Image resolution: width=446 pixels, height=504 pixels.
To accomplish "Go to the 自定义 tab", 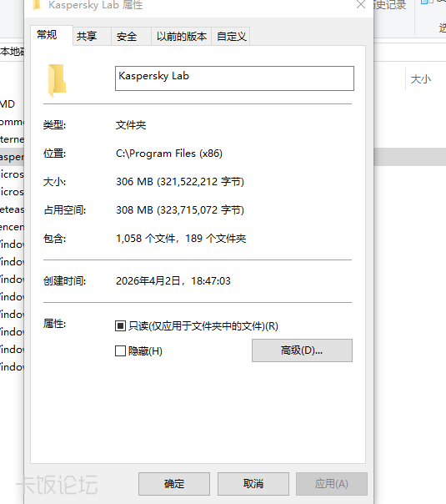I will coord(231,37).
